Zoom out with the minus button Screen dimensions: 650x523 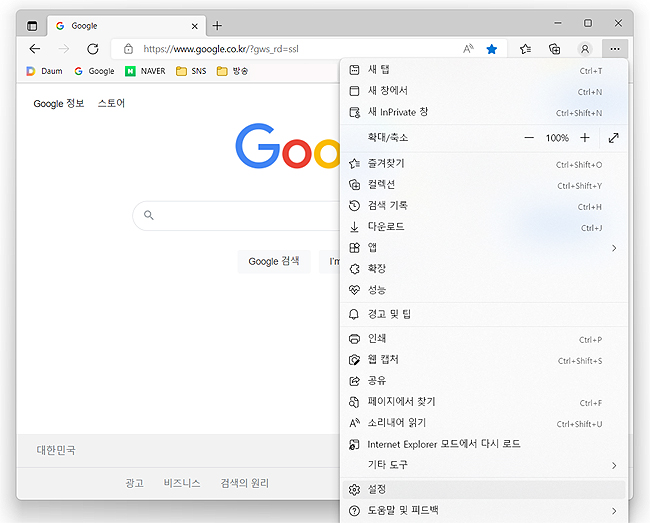(x=529, y=138)
